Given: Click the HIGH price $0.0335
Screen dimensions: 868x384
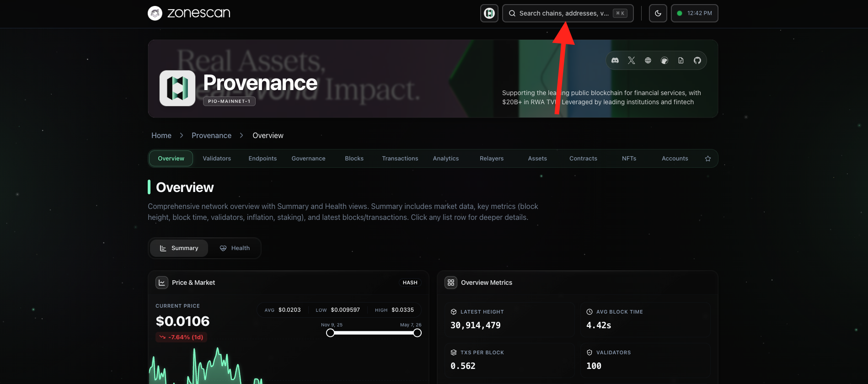Looking at the screenshot, I should pos(403,310).
